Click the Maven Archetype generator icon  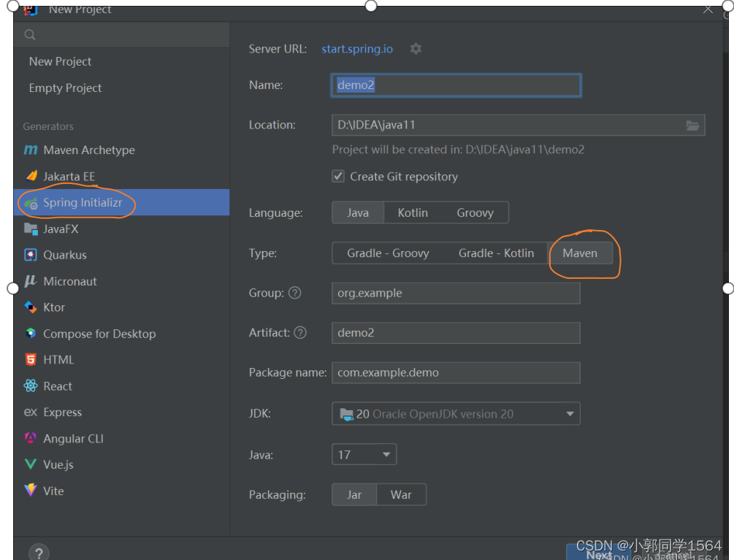(x=31, y=150)
